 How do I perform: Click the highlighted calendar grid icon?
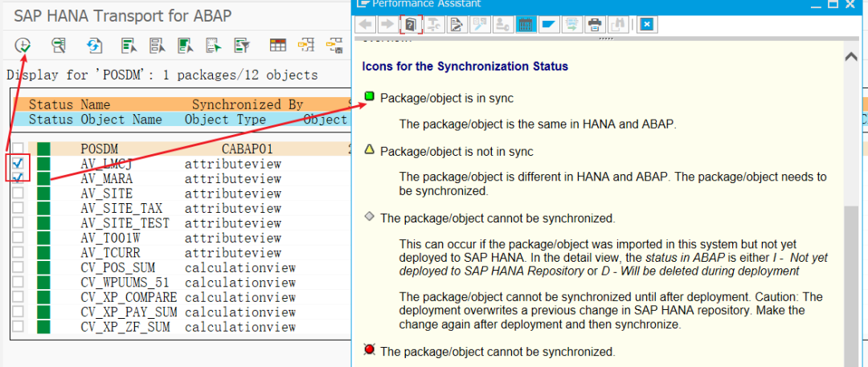coord(526,24)
